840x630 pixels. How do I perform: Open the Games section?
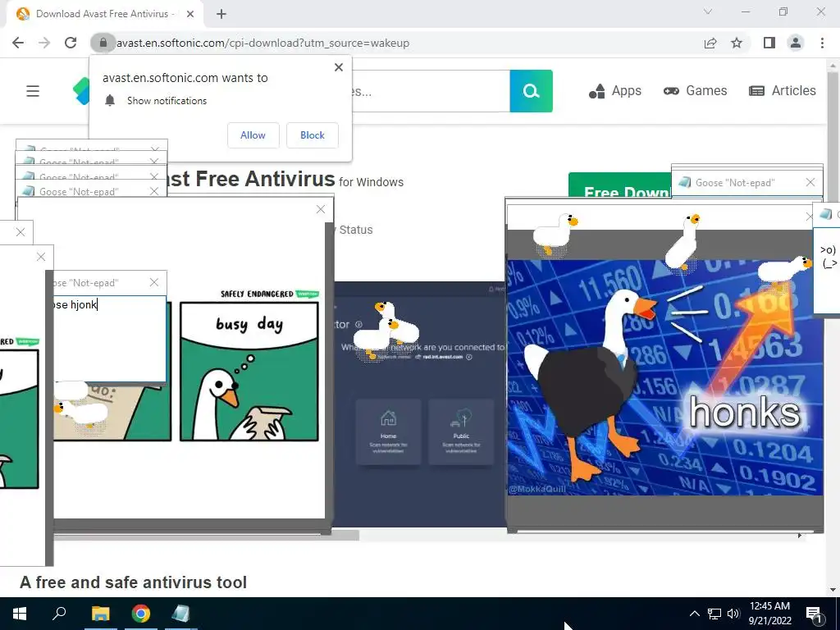point(696,91)
